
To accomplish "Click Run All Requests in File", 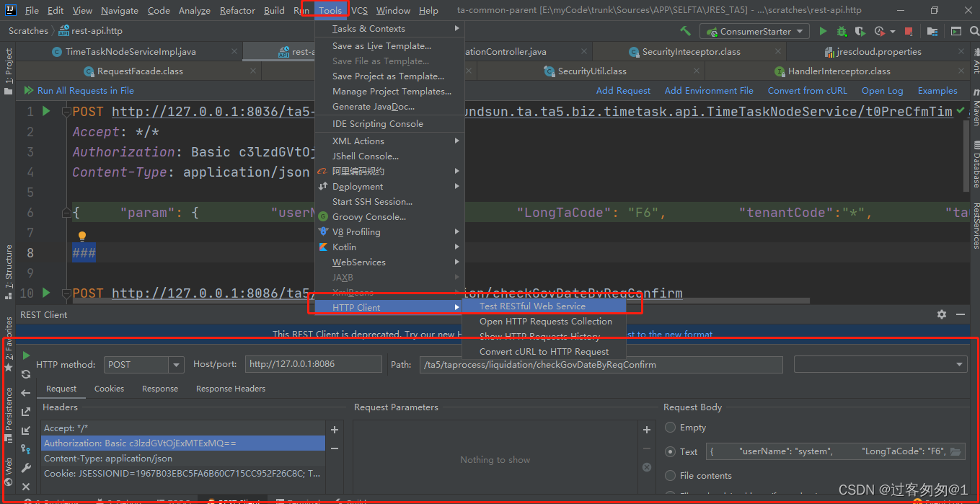I will point(85,90).
